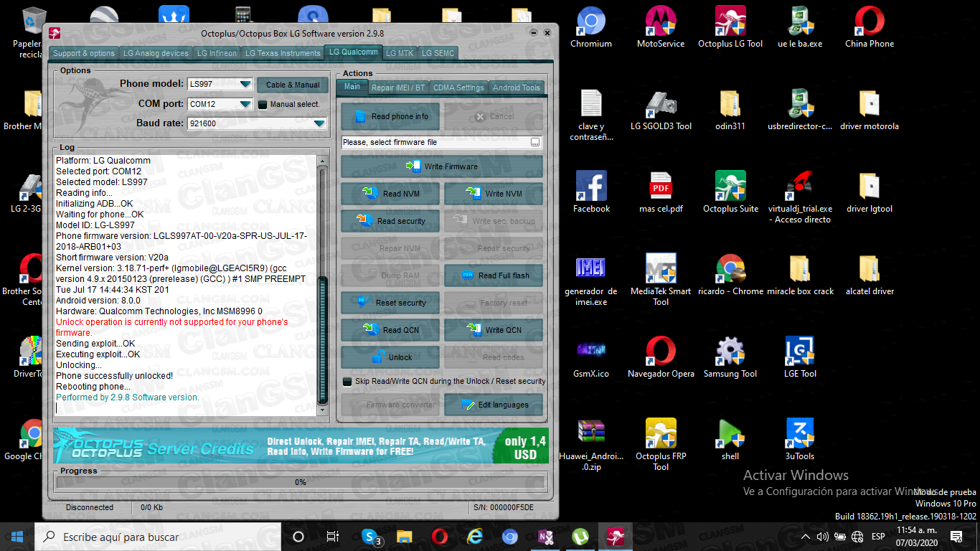Click the Cable & Manual button
Screen dimensions: 980x551
293,85
